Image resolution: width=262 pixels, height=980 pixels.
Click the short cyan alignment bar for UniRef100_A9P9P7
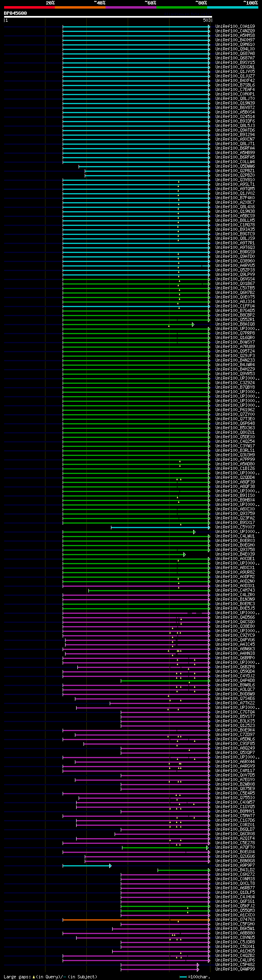(x=86, y=866)
